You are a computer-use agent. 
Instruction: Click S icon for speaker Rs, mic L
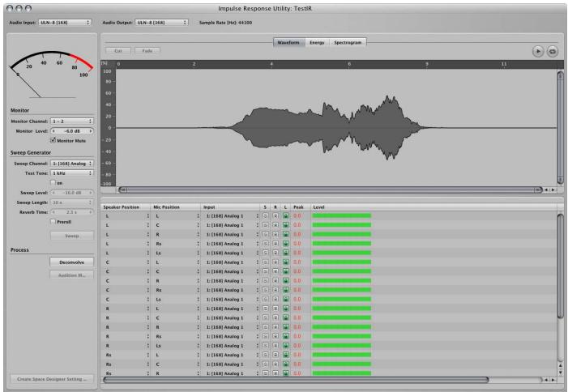[x=265, y=355]
